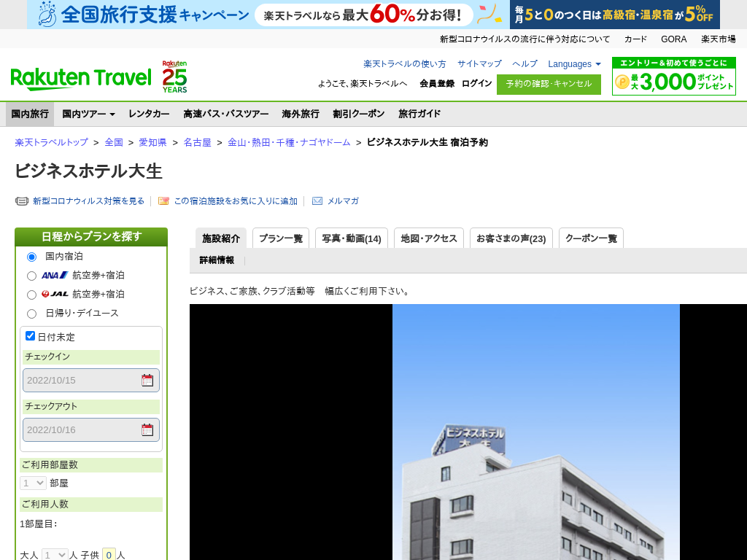Select the JAL 航空券+宿泊 radio button
Viewport: 747px width, 560px height.
[31, 295]
